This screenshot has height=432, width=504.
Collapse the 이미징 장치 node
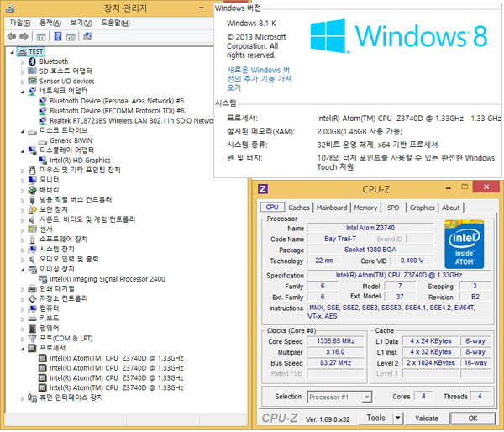click(23, 270)
